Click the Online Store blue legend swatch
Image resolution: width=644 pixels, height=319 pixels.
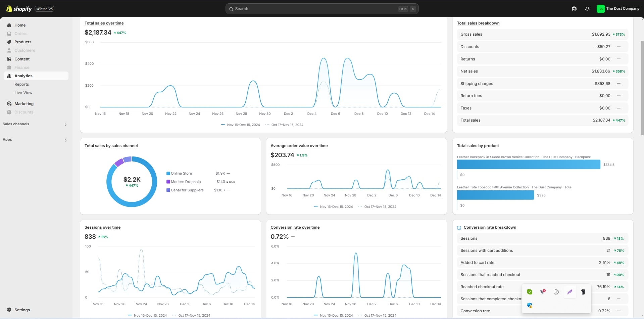[x=168, y=174]
